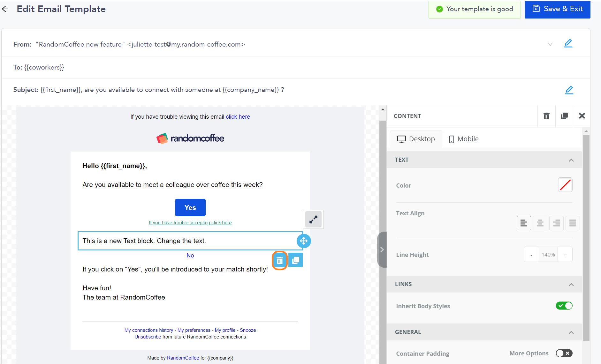Click the randomcoffee logo image

[190, 138]
